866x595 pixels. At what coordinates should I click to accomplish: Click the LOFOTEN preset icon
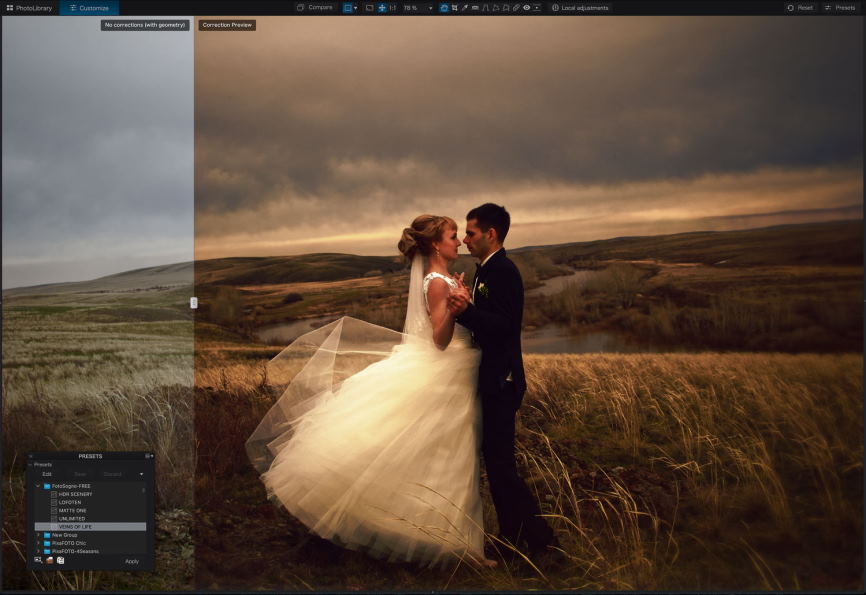click(54, 502)
